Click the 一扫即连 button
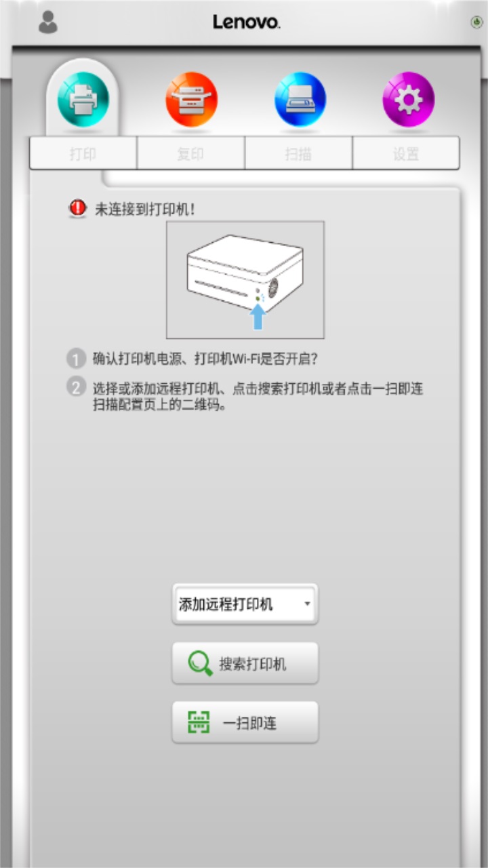Image resolution: width=488 pixels, height=868 pixels. pos(245,723)
